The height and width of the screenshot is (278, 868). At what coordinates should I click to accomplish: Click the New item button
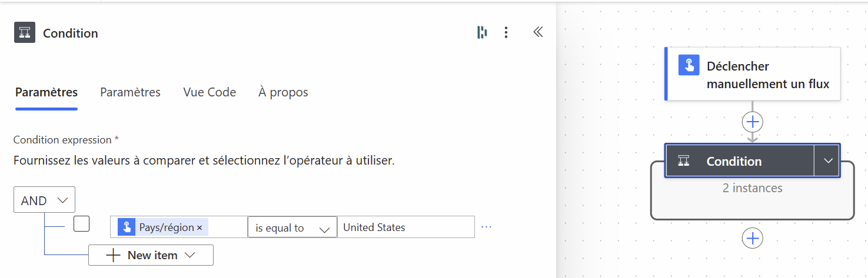[151, 255]
